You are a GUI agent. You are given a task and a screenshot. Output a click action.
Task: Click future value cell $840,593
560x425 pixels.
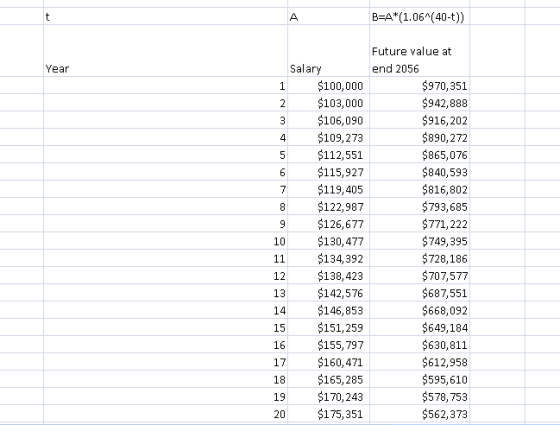(419, 172)
